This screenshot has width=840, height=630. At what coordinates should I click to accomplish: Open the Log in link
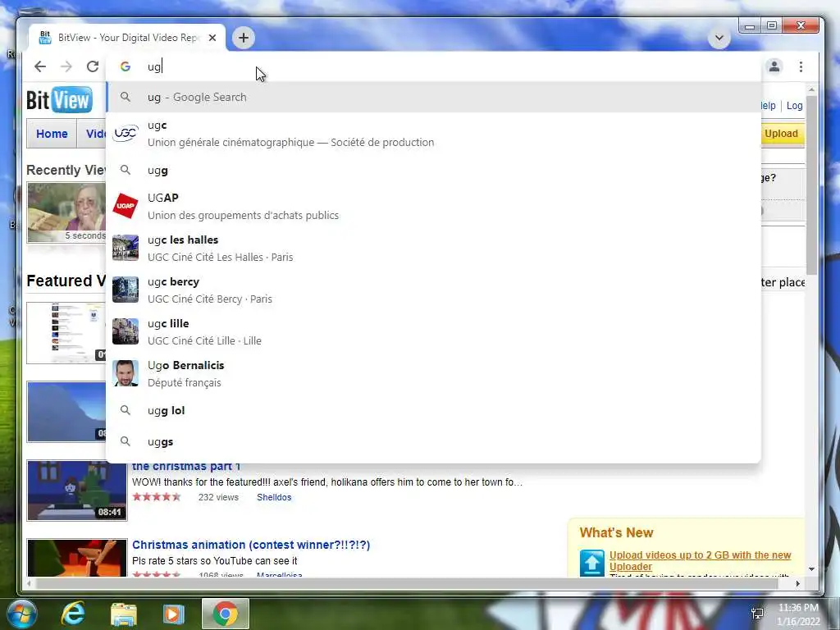tap(794, 106)
